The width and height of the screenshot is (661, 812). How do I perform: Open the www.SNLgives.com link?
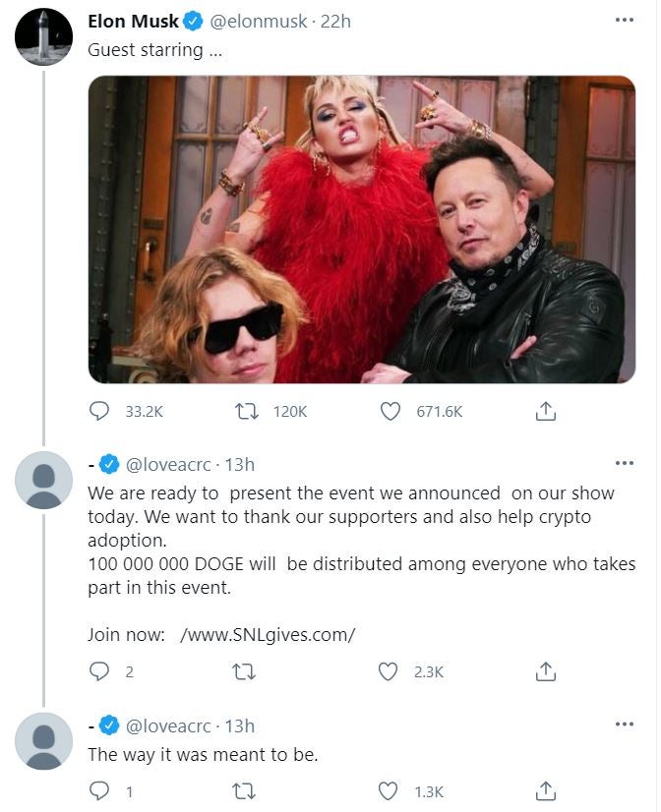pyautogui.click(x=268, y=634)
